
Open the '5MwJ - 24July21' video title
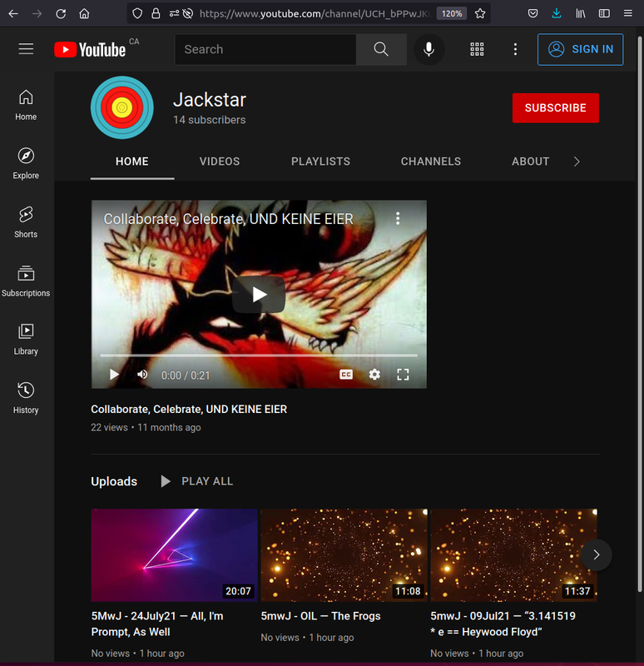click(157, 624)
